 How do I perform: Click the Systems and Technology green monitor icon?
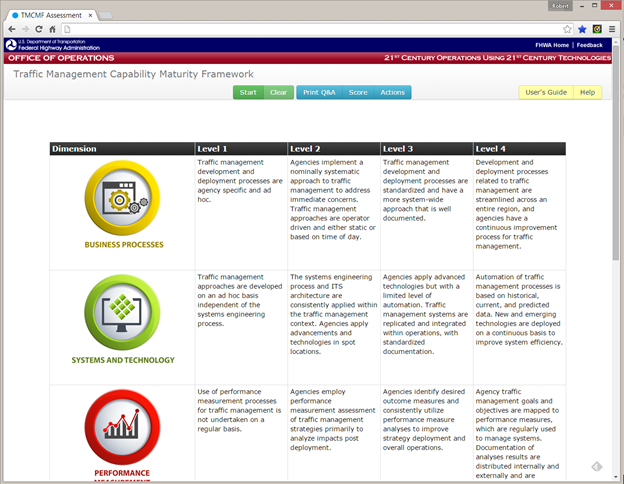click(x=122, y=312)
